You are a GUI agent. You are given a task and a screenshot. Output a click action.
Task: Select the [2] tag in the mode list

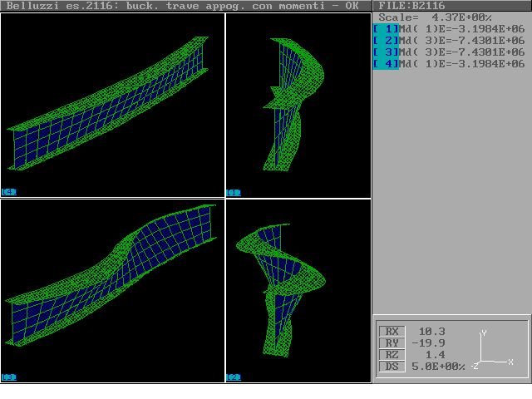click(x=386, y=41)
